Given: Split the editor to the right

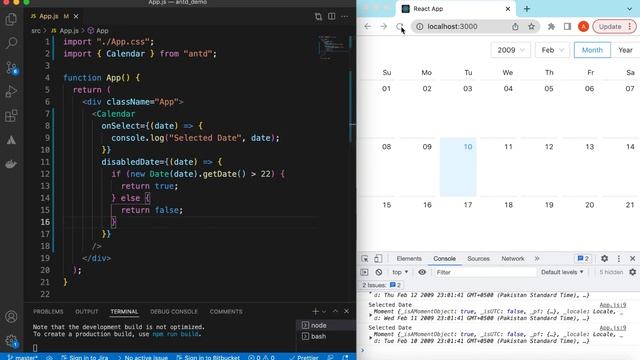Looking at the screenshot, I should [332, 16].
